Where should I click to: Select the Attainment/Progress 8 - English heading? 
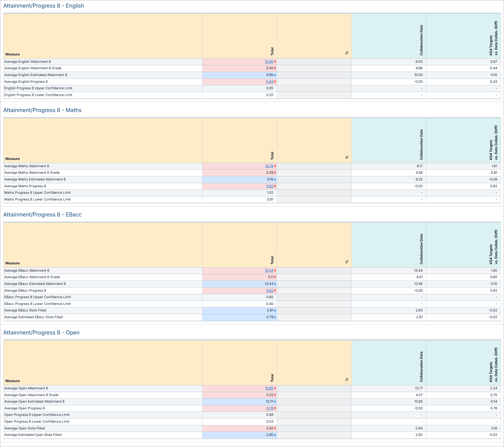pos(44,6)
